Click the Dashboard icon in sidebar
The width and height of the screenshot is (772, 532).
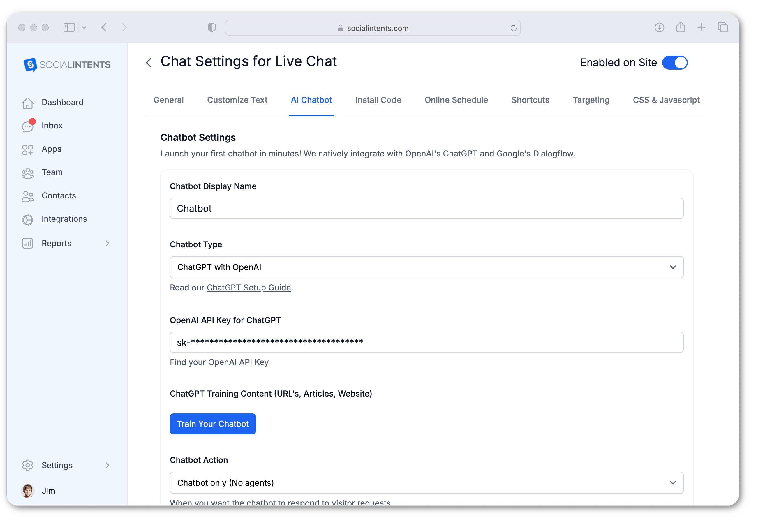[28, 101]
